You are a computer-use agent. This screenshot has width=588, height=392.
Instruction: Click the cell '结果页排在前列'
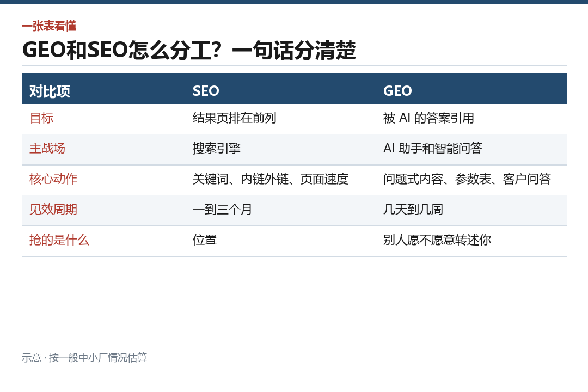(x=234, y=118)
